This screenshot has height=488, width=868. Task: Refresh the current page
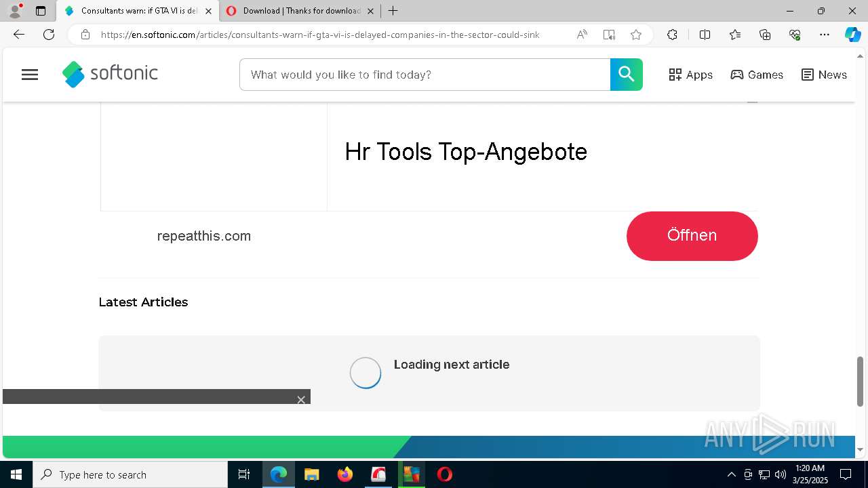[x=49, y=35]
